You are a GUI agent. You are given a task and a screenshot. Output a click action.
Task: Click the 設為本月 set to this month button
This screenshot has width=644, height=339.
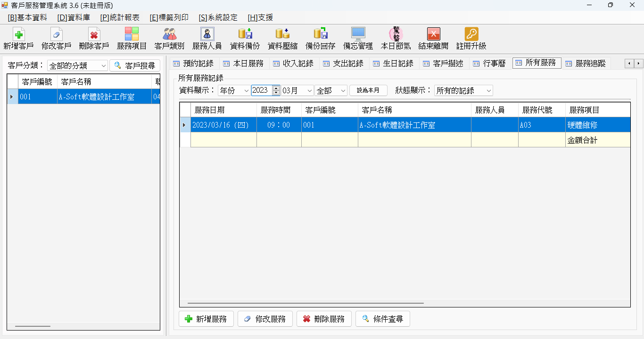pyautogui.click(x=368, y=90)
